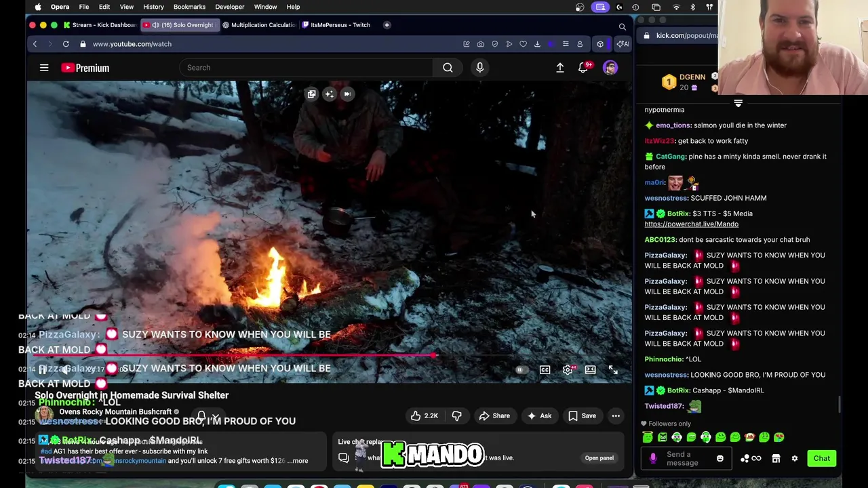868x488 pixels.
Task: Open the Apple menu
Action: coord(38,7)
